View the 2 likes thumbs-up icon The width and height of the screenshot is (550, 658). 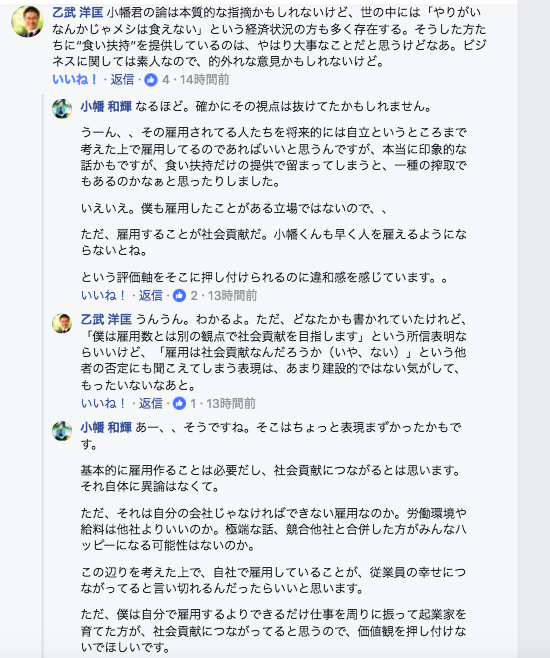pyautogui.click(x=179, y=296)
